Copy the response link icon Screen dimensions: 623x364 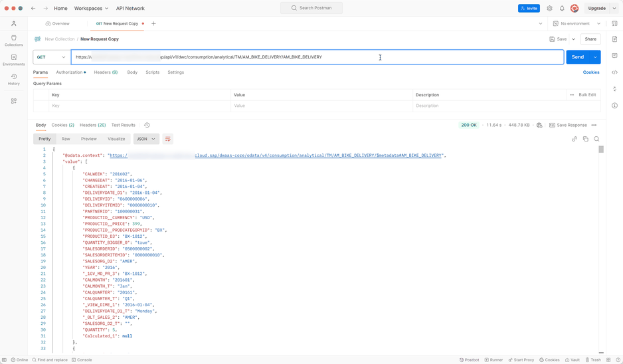click(x=574, y=139)
